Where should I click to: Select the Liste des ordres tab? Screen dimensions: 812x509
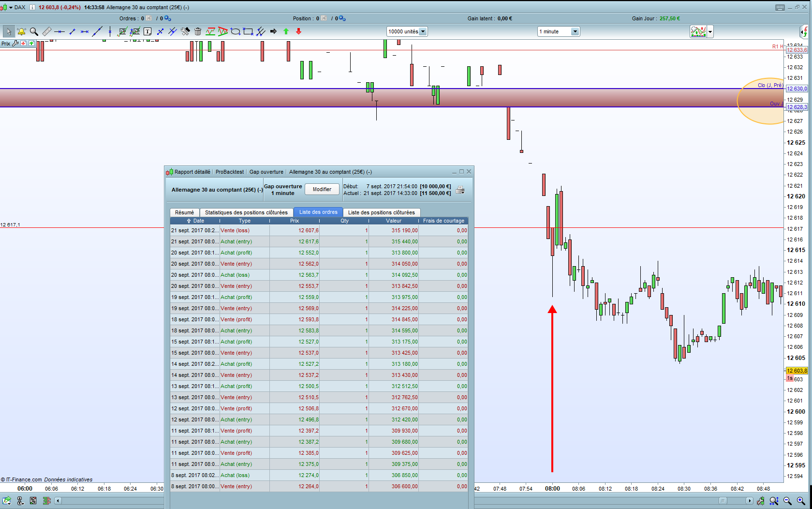318,212
